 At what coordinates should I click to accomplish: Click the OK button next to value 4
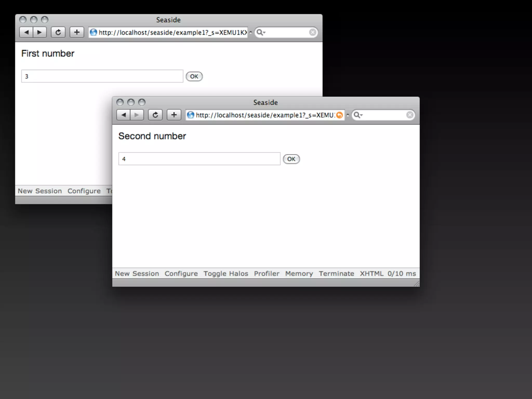291,159
